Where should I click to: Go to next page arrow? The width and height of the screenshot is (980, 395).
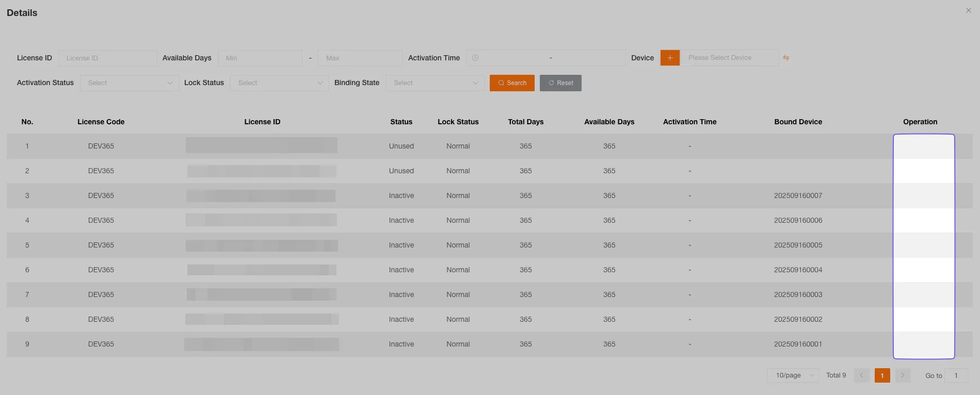pyautogui.click(x=903, y=375)
